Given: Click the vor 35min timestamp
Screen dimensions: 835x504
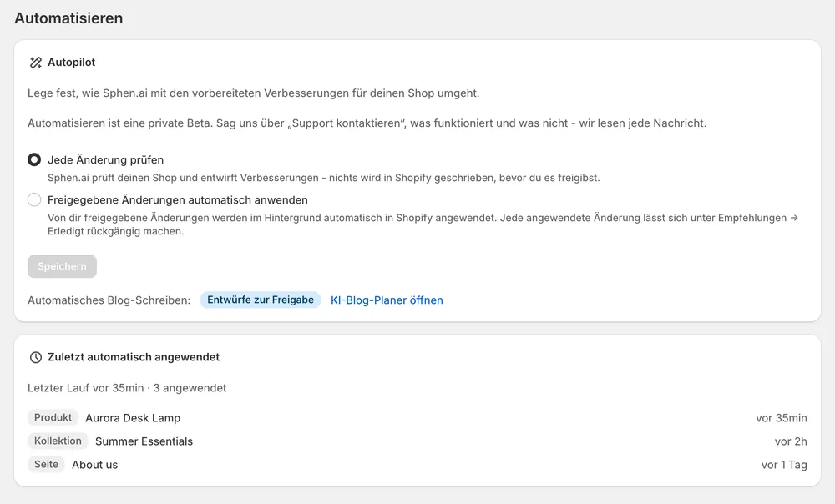Looking at the screenshot, I should (782, 418).
